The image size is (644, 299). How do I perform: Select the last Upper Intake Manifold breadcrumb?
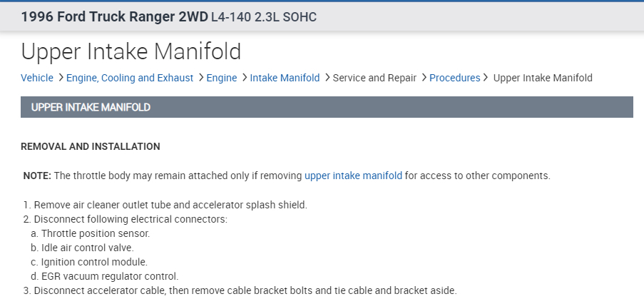coord(543,78)
